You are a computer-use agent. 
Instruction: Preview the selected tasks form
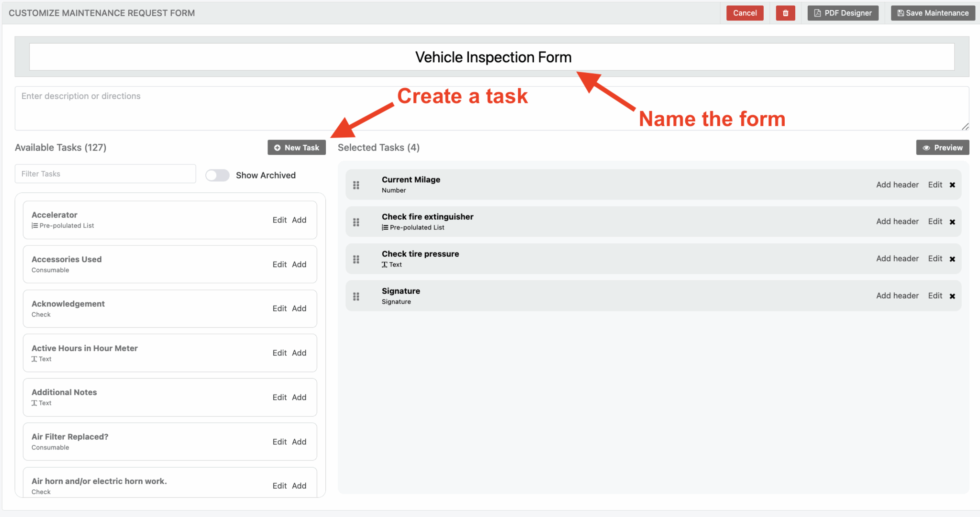pyautogui.click(x=942, y=148)
